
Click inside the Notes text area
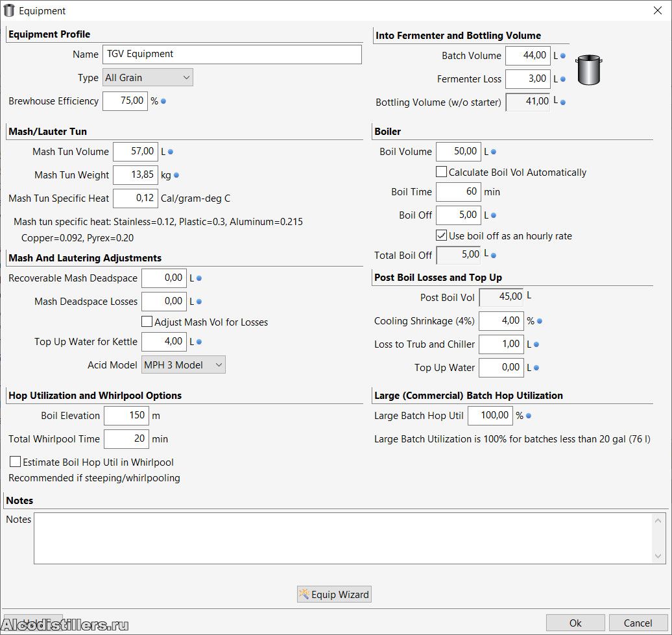[x=341, y=538]
